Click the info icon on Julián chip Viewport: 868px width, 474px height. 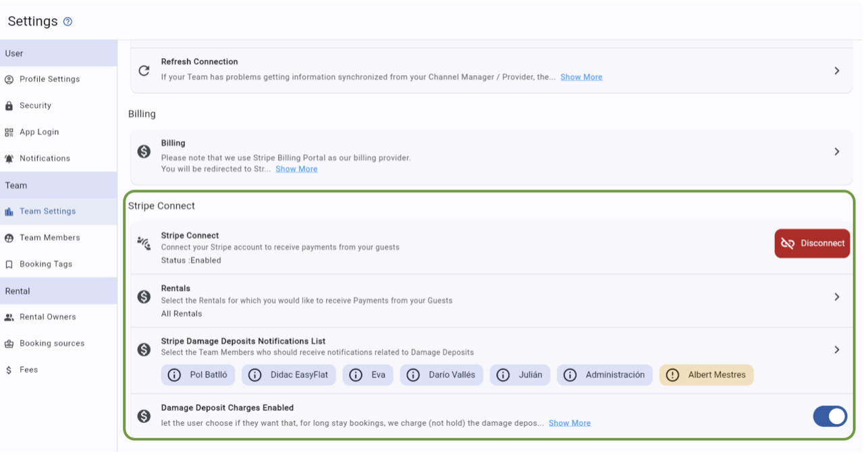[x=503, y=375]
